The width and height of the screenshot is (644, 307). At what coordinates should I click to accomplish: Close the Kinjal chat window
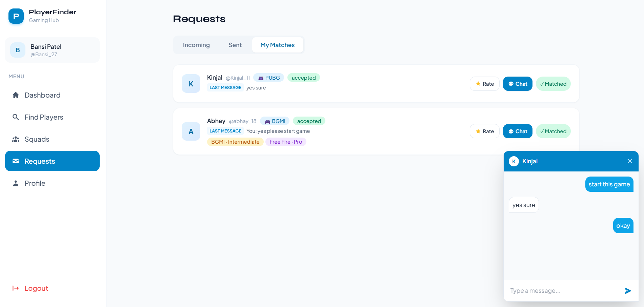[630, 161]
